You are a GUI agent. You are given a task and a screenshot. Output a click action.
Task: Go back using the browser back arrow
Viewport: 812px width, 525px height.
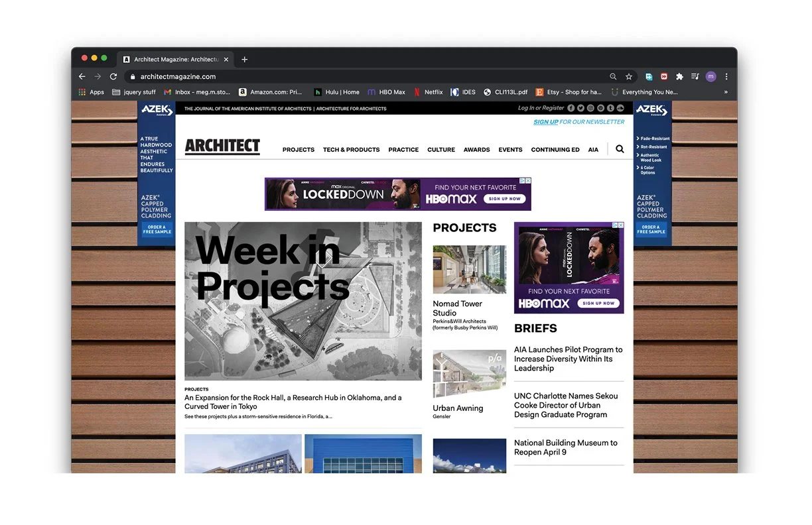coord(82,77)
